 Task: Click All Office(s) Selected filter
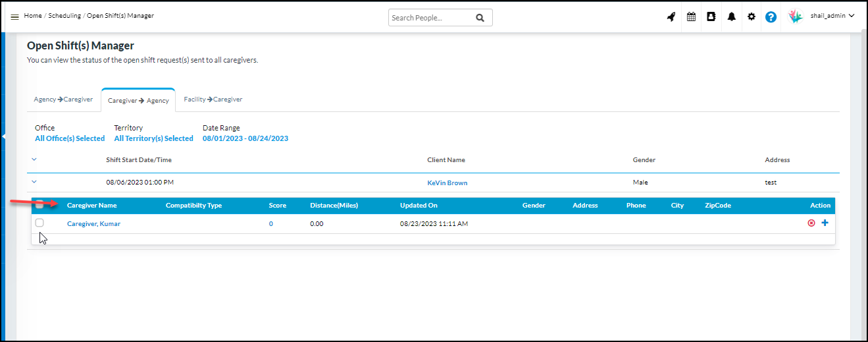pyautogui.click(x=70, y=138)
